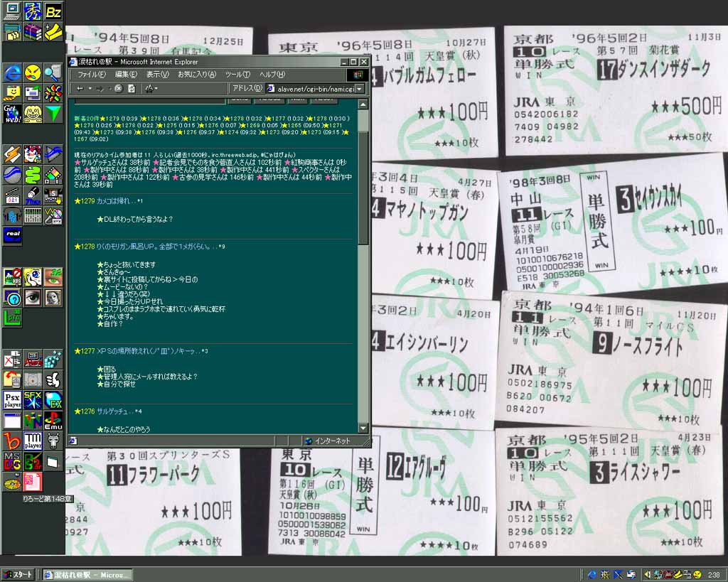
Task: Open the ツール(T) menu
Action: point(237,74)
